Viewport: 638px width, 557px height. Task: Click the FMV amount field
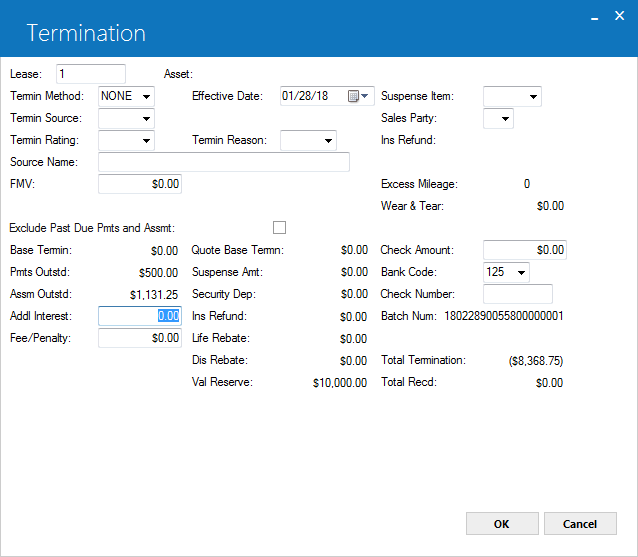click(x=140, y=184)
